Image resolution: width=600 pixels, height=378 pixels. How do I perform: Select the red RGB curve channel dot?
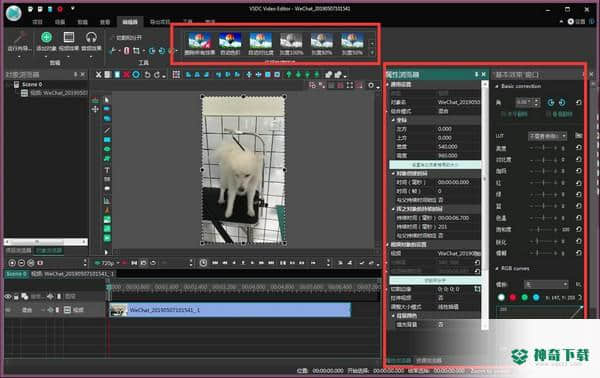tap(513, 297)
